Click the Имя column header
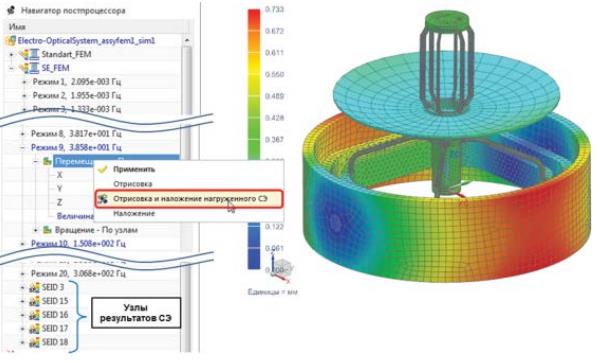The width and height of the screenshot is (600, 363). (18, 27)
